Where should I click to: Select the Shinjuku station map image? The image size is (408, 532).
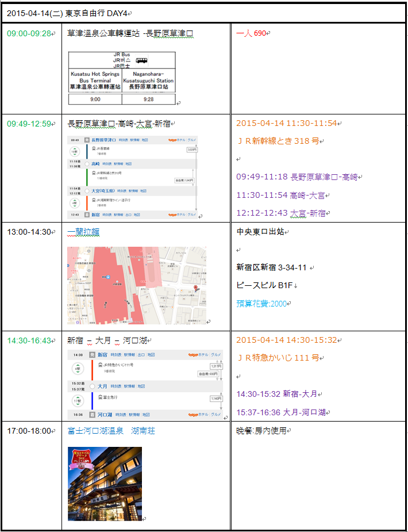137,285
